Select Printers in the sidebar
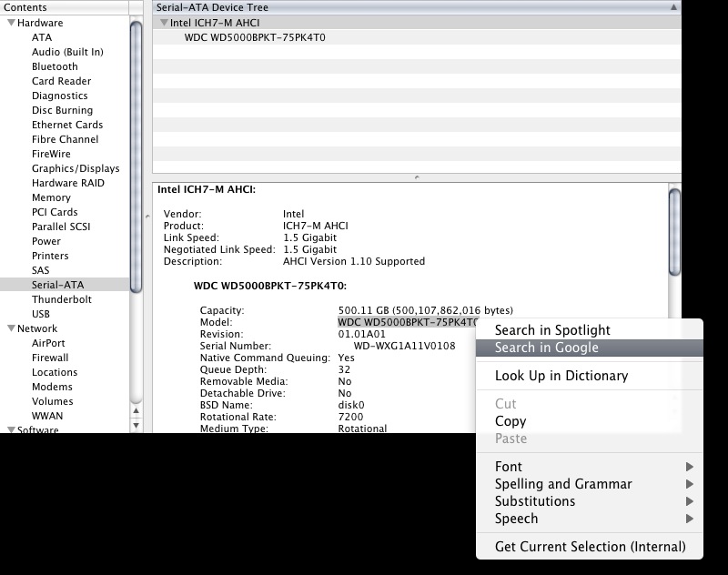 [x=50, y=256]
